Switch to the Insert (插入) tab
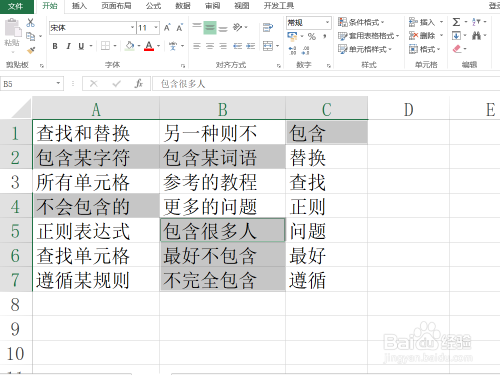 79,6
